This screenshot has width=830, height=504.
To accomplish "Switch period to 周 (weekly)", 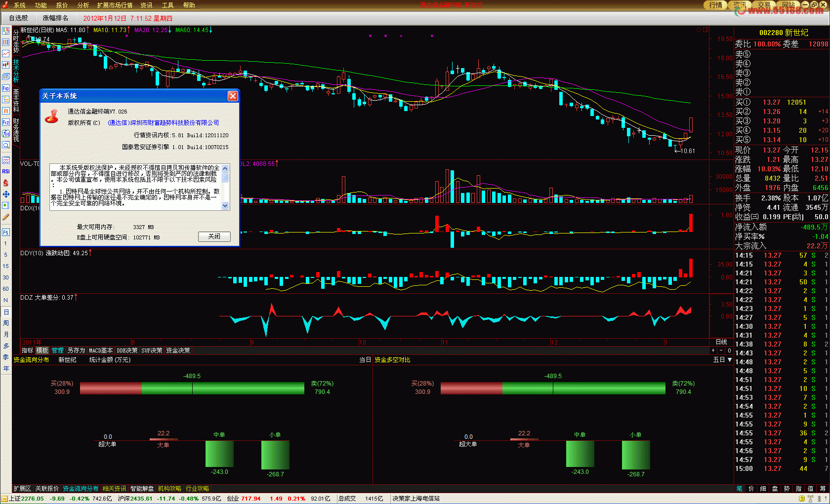I will point(6,323).
